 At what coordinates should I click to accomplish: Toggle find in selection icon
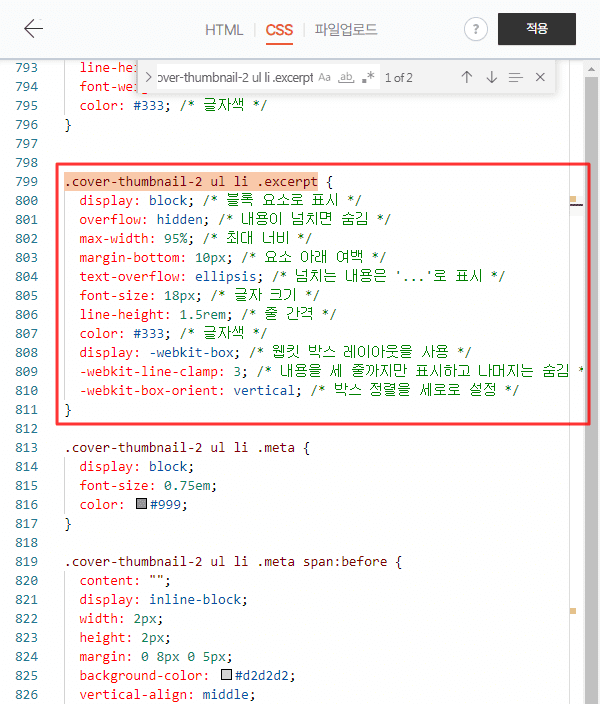click(516, 78)
